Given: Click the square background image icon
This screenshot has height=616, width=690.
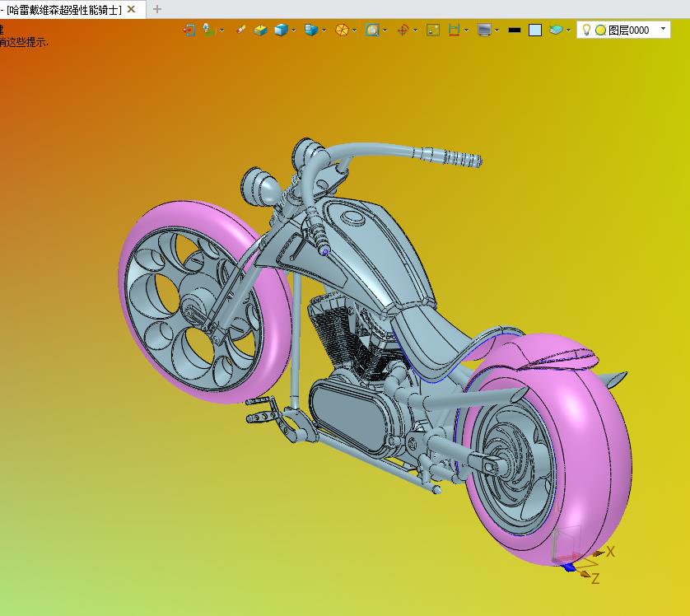Looking at the screenshot, I should pos(433,30).
